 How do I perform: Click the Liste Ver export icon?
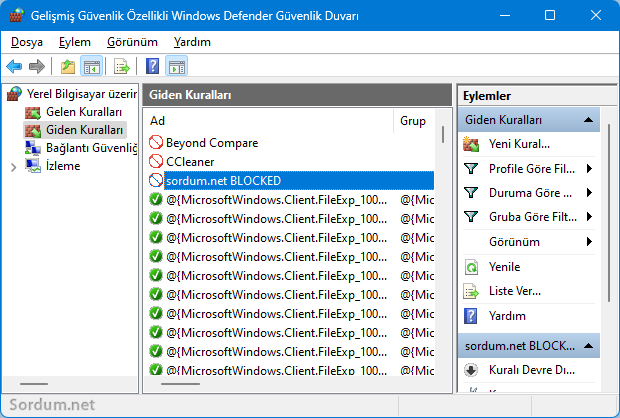point(471,291)
